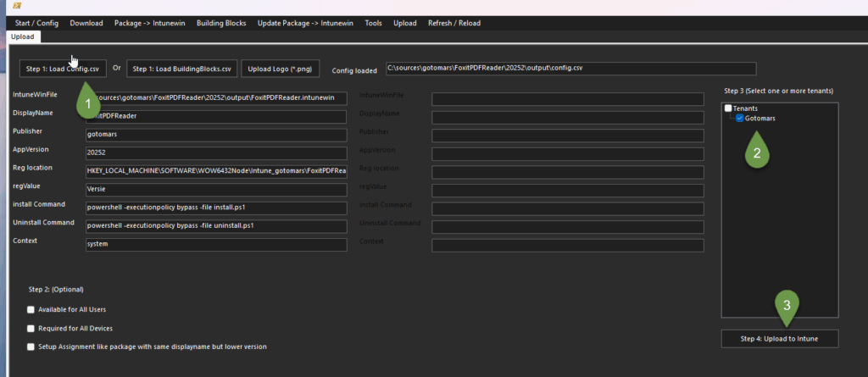Open the Tools menu
The height and width of the screenshot is (377, 868).
(373, 23)
